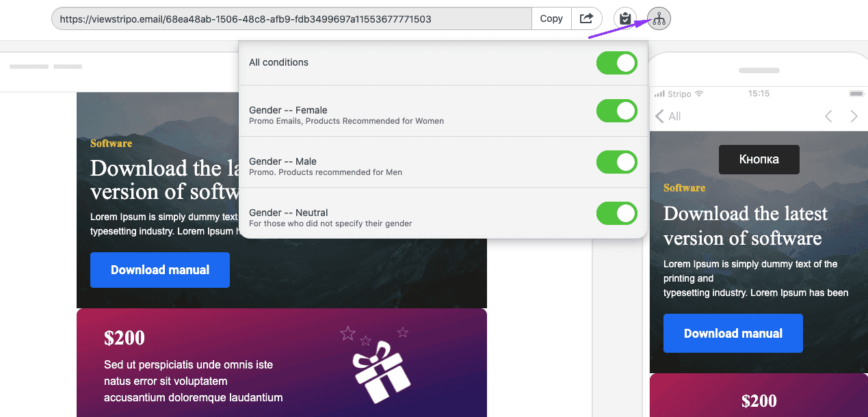Screen dimensions: 868x417
Task: Click the display conditions hierarchy icon
Action: (x=659, y=18)
